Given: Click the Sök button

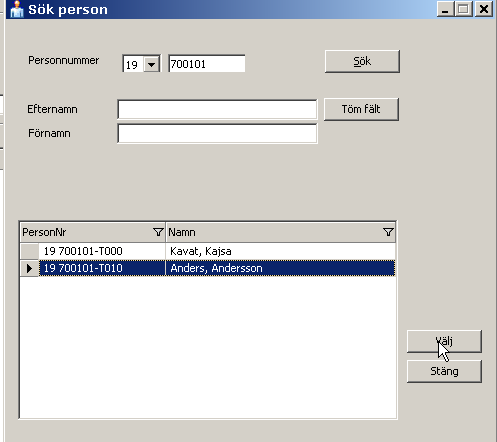Looking at the screenshot, I should coord(362,61).
